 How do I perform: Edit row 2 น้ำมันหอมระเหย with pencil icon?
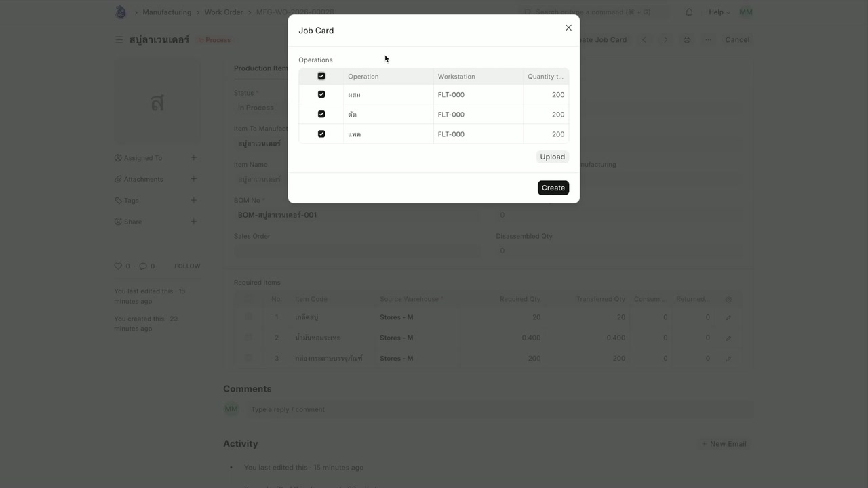tap(728, 338)
